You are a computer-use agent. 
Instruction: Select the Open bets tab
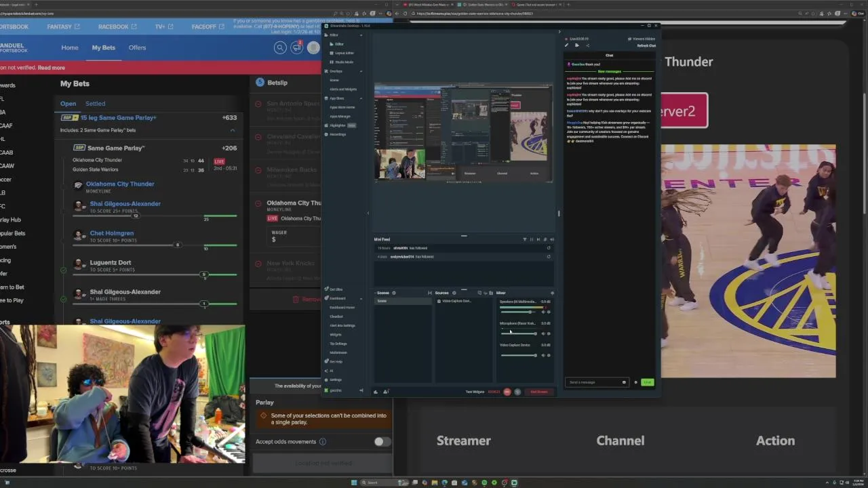68,104
